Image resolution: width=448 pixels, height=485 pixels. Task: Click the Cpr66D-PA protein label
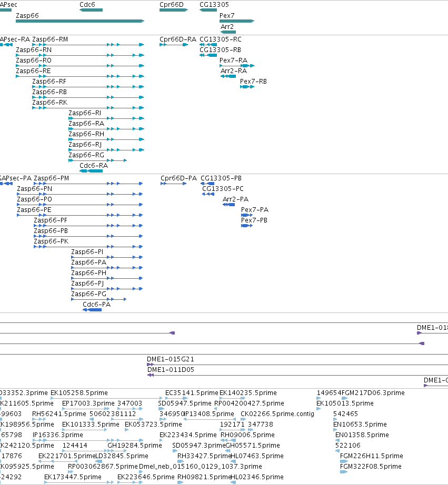pyautogui.click(x=178, y=178)
